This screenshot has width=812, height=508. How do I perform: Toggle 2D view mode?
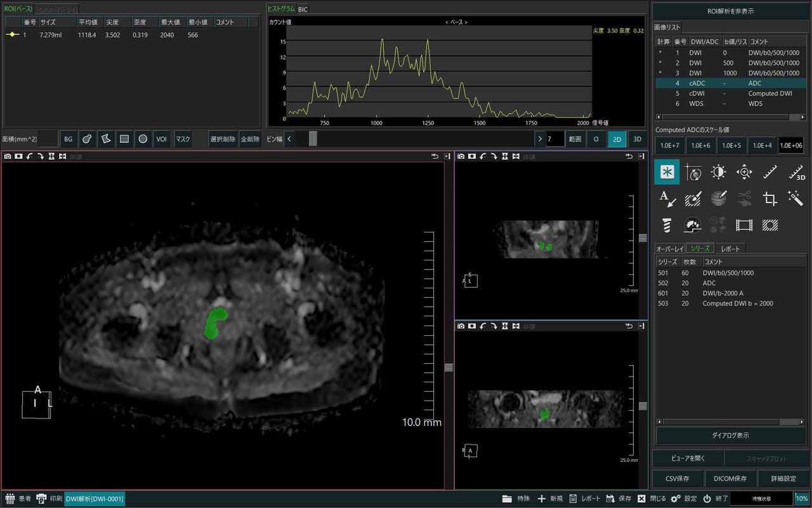617,138
